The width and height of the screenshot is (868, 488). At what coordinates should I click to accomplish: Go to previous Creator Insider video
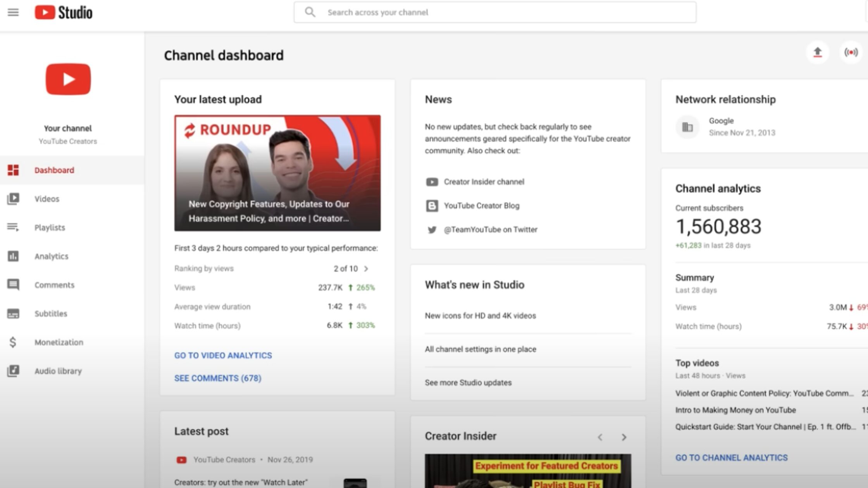[x=600, y=437]
